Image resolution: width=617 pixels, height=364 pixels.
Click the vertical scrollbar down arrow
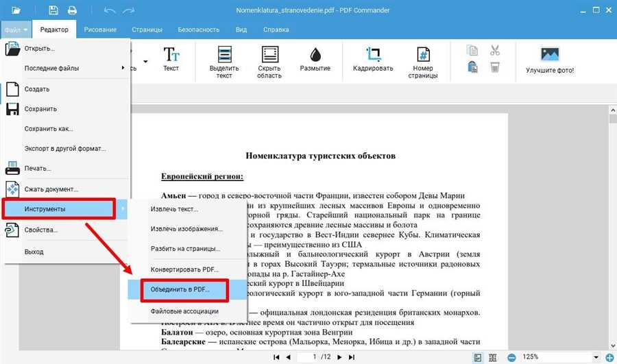[x=613, y=345]
